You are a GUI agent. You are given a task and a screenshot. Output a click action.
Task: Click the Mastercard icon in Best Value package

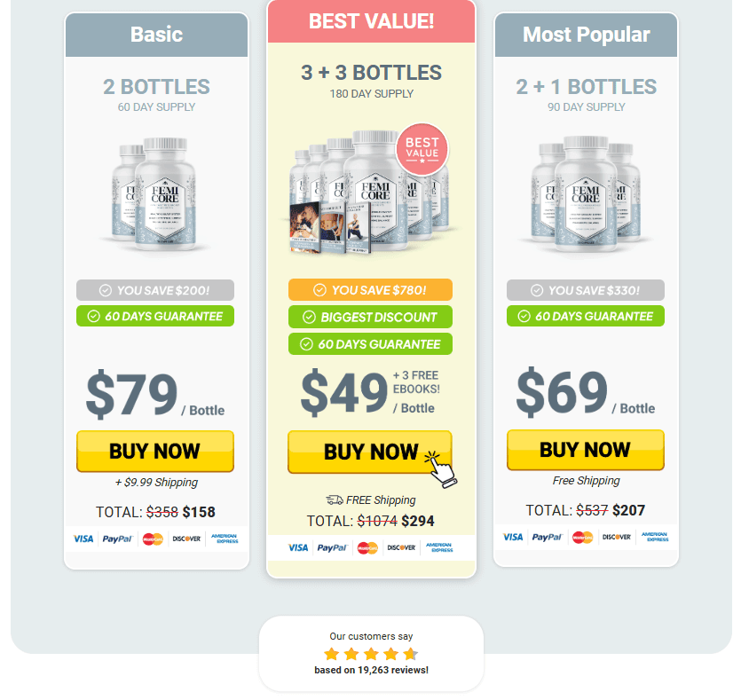tap(367, 548)
